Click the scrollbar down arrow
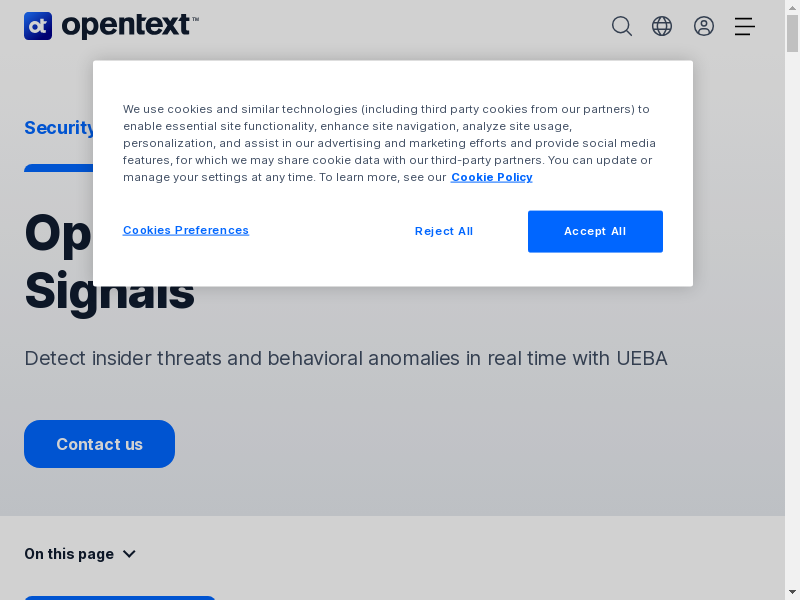This screenshot has width=800, height=600. click(x=792, y=592)
